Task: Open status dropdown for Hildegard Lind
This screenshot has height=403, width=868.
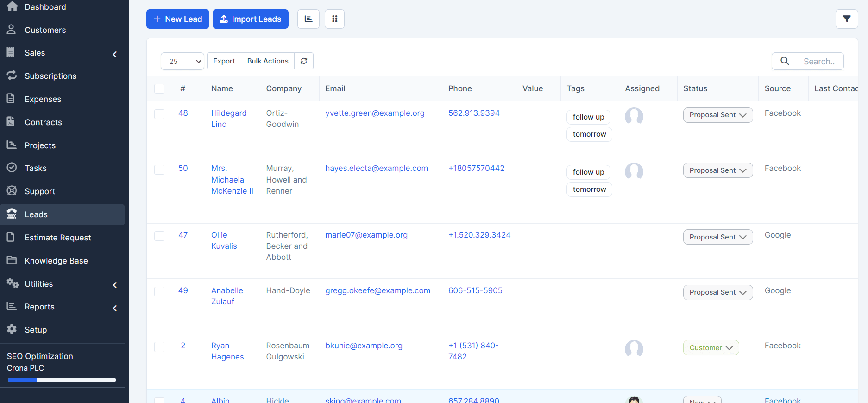Action: (718, 115)
